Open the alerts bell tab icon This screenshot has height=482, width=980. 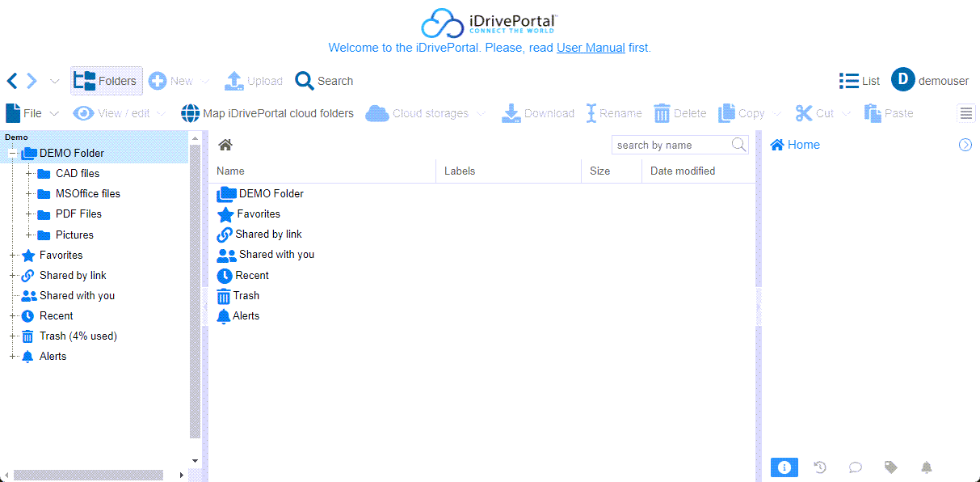tap(927, 467)
